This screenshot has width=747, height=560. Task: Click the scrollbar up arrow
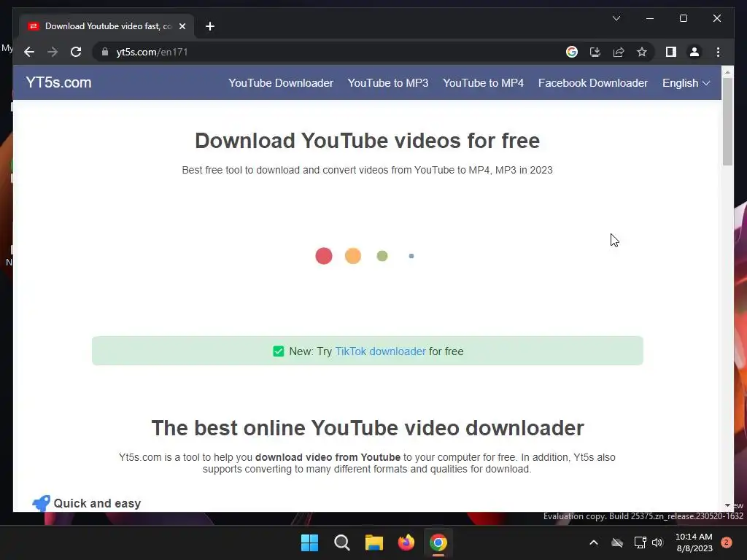pos(727,72)
